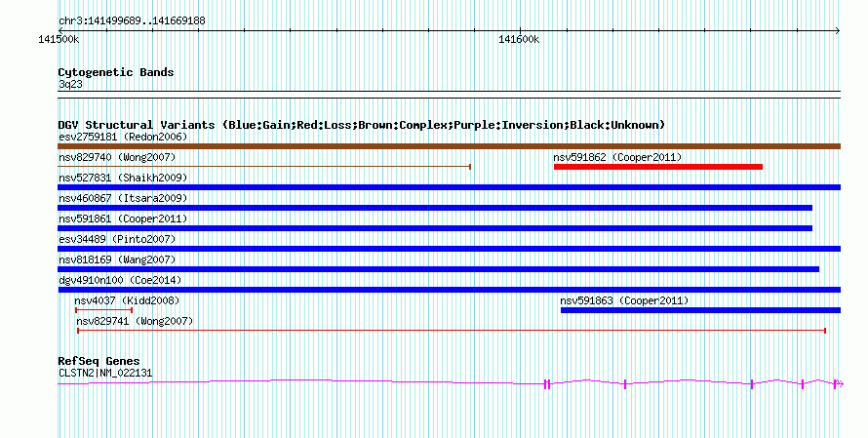Open the esv34489 (Pinto2007) label

tap(117, 239)
